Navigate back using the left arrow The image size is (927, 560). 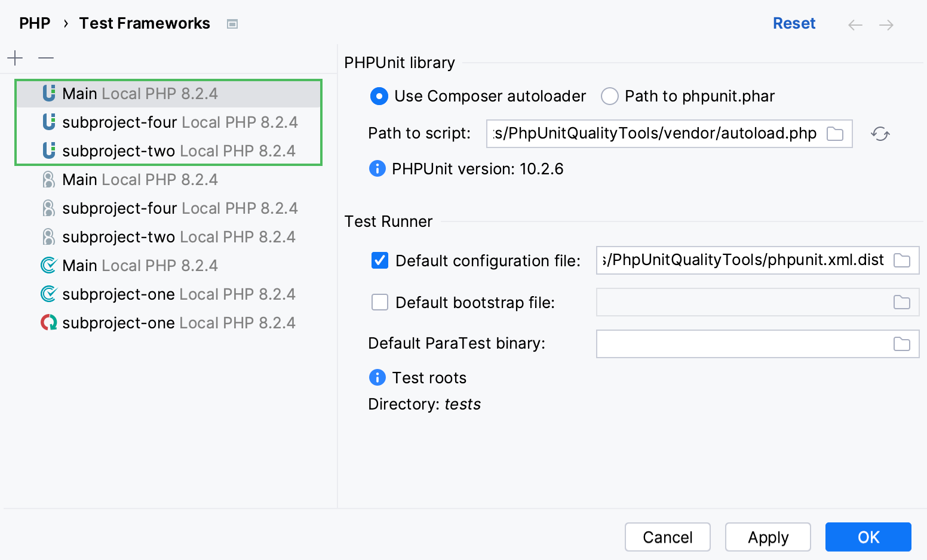click(x=855, y=24)
